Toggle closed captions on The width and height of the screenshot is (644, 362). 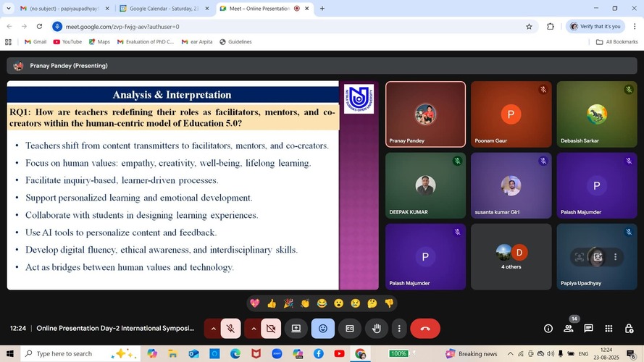[349, 328]
